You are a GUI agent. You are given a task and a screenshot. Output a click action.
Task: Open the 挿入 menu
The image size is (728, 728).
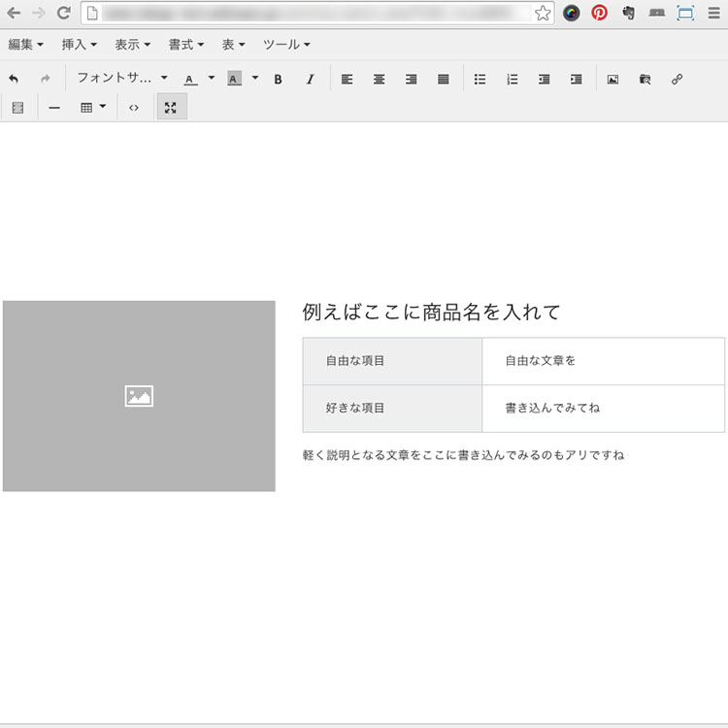(79, 45)
